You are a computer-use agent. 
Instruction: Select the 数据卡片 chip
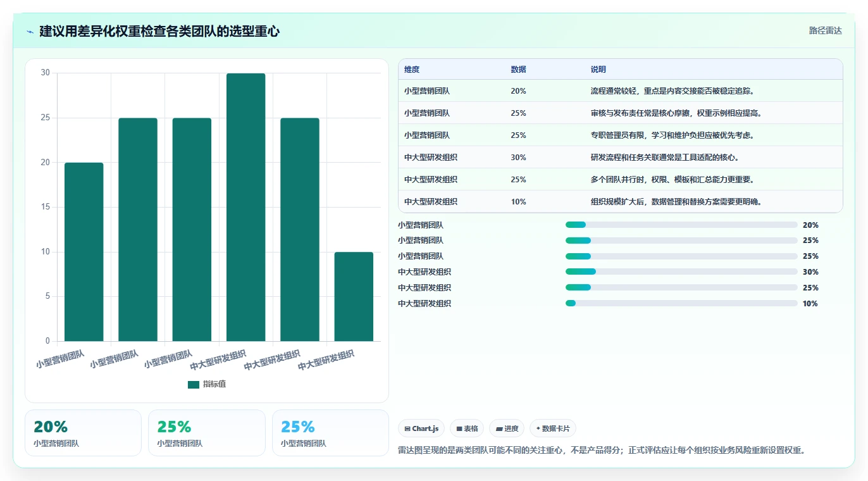point(553,428)
